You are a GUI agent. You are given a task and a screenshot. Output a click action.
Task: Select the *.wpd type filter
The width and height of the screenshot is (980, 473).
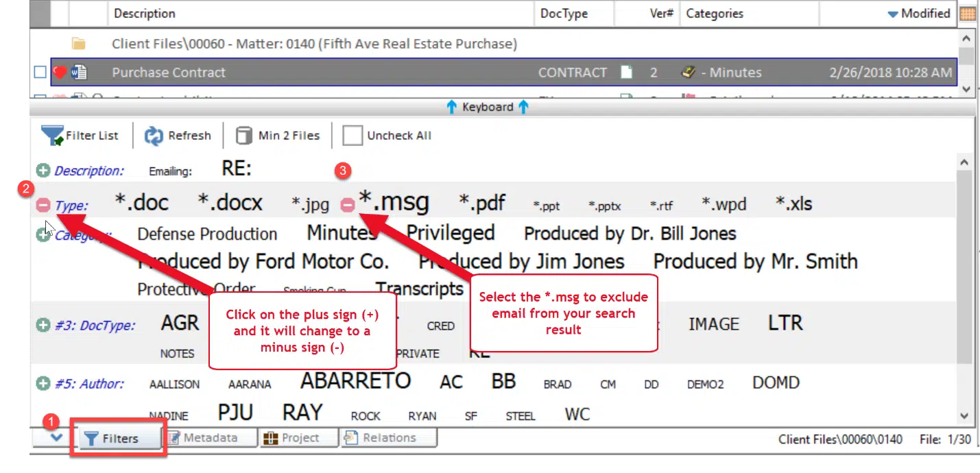(724, 204)
